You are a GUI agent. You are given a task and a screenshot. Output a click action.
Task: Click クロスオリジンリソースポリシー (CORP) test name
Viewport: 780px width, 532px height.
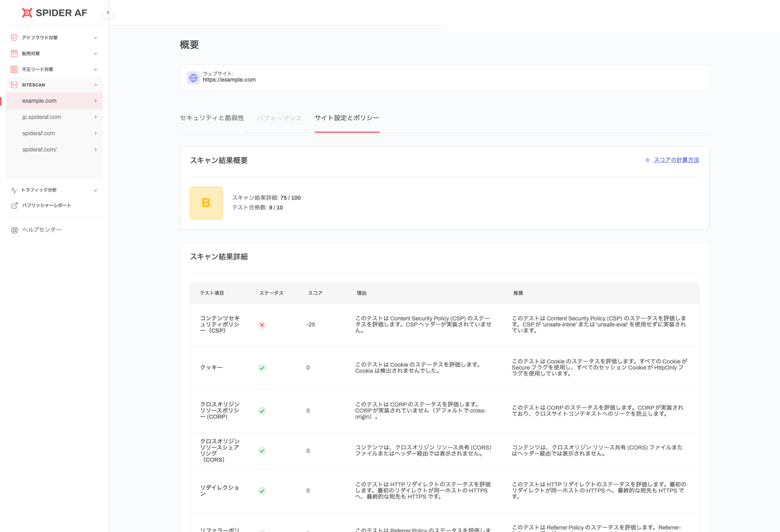tap(220, 411)
